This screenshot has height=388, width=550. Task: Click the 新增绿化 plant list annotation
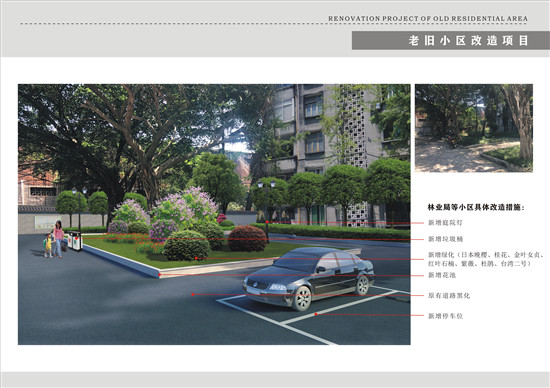tap(486, 259)
